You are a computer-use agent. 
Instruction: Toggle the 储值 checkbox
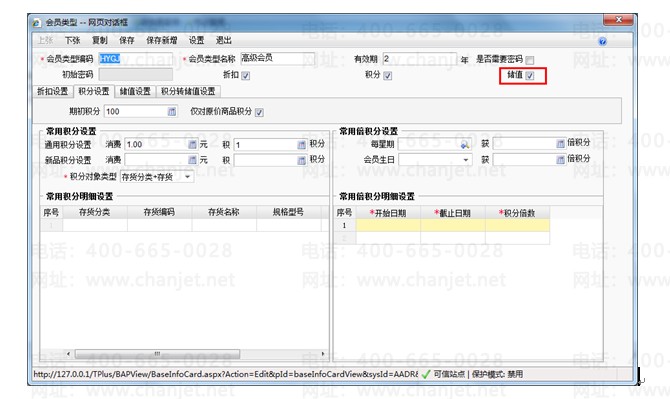point(530,76)
